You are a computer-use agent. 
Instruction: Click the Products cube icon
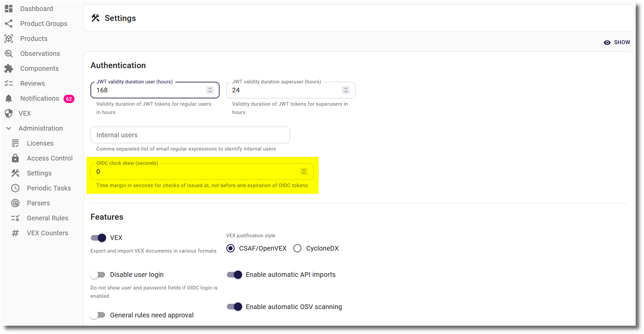pos(9,39)
